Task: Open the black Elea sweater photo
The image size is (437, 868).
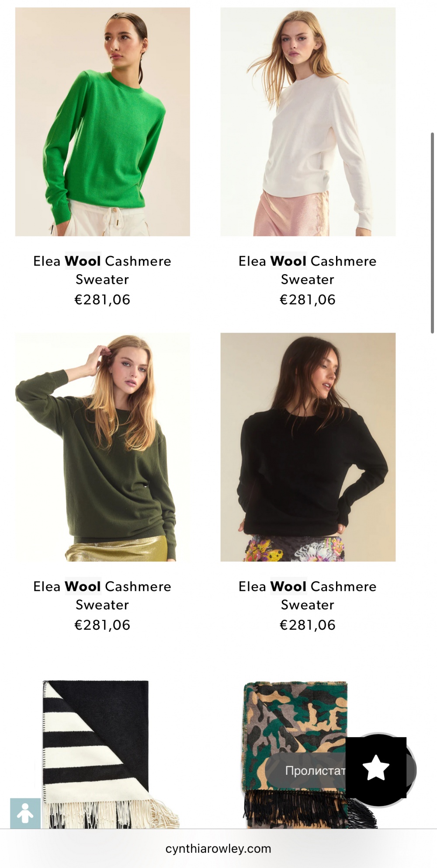Action: 308,447
